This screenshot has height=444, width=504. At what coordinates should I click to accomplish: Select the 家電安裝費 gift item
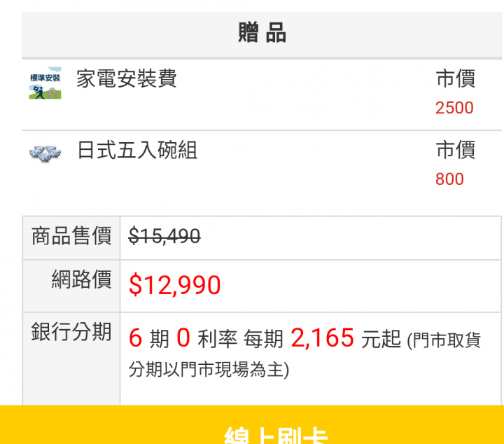127,78
